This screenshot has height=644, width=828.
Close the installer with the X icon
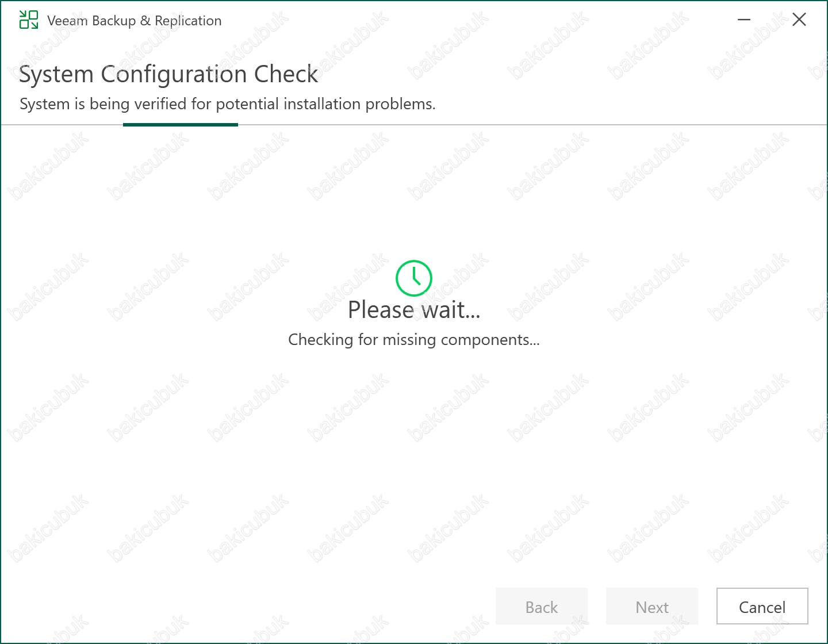click(799, 20)
